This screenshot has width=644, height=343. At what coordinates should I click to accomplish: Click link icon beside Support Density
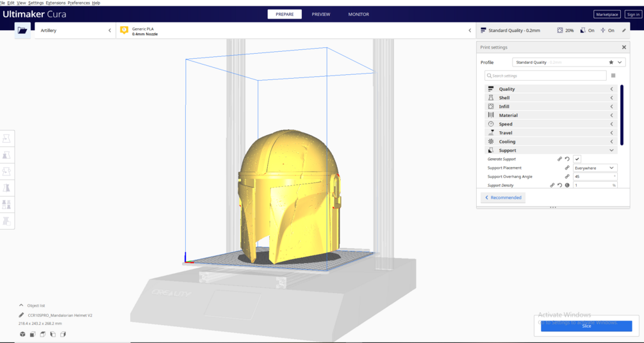[x=552, y=186]
